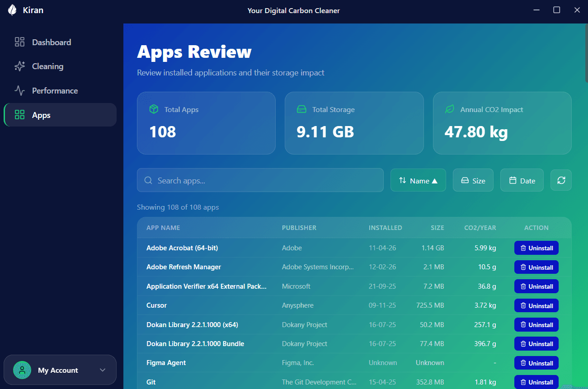Screen dimensions: 588x389
Task: Click the Apps Review heading
Action: (x=194, y=52)
